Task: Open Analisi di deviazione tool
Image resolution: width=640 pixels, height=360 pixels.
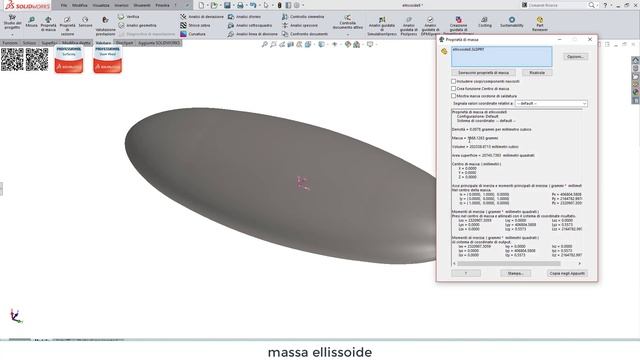Action: pos(202,17)
